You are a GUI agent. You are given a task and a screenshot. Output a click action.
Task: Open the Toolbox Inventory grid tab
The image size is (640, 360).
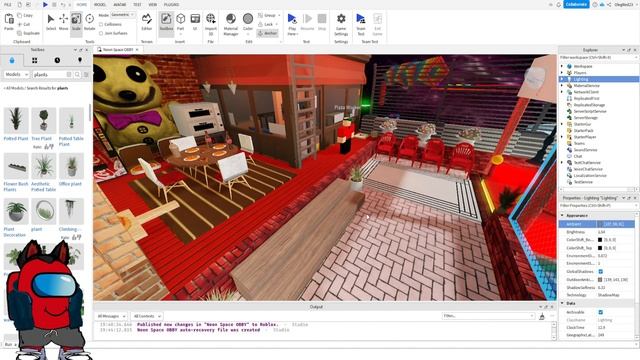tap(35, 60)
